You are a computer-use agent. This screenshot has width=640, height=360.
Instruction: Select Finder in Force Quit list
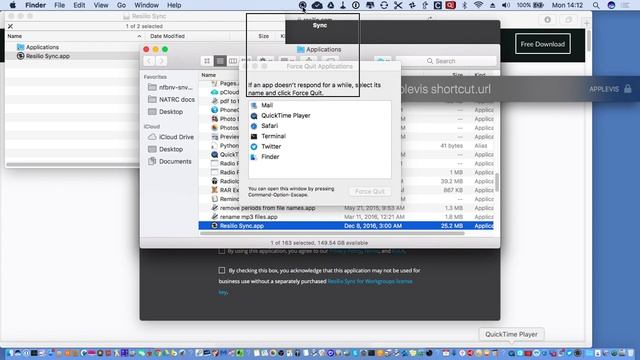click(x=320, y=157)
